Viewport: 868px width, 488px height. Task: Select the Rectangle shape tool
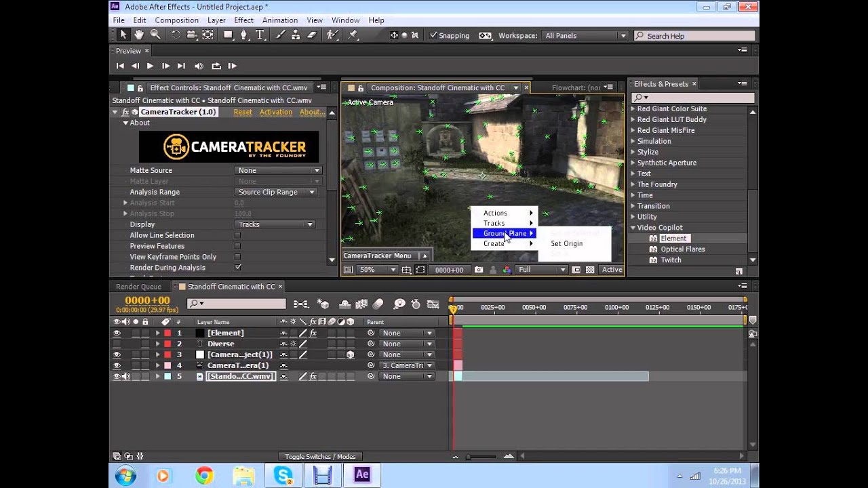229,35
